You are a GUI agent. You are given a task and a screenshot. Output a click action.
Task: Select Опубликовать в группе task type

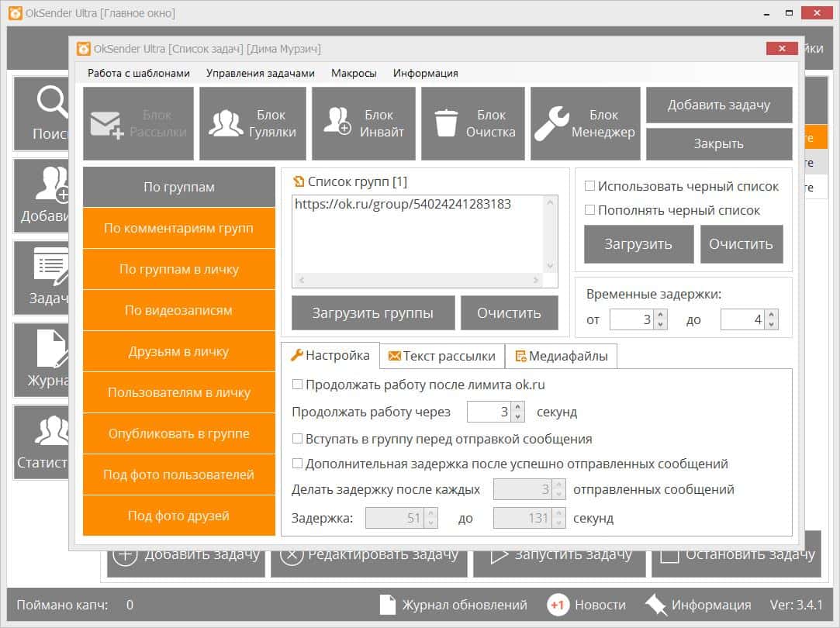[179, 433]
